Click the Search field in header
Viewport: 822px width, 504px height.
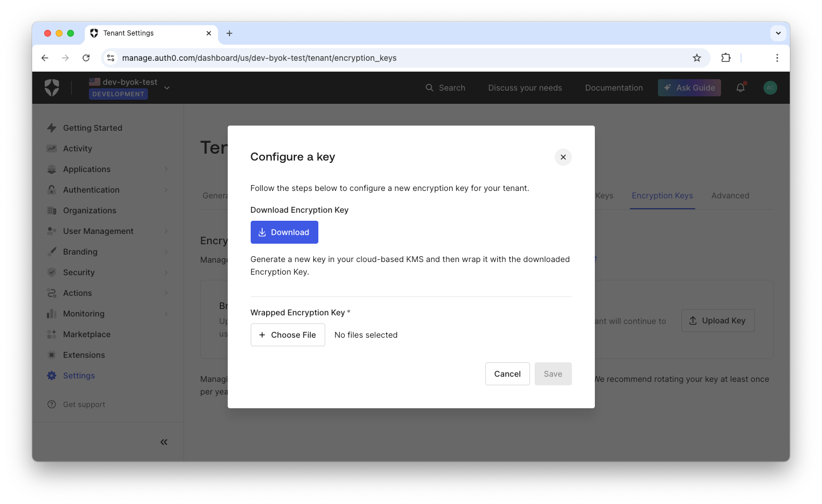pos(445,88)
